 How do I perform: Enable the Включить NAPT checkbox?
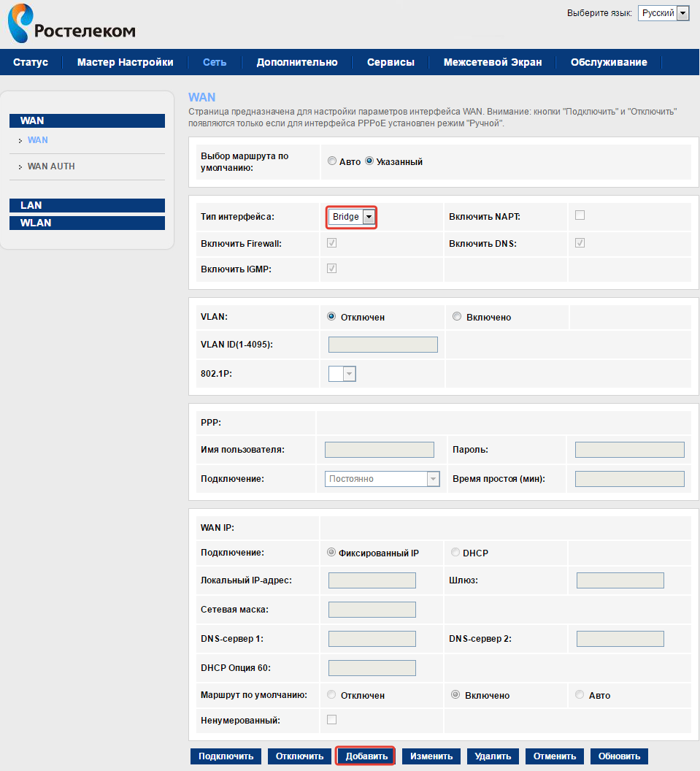click(580, 215)
